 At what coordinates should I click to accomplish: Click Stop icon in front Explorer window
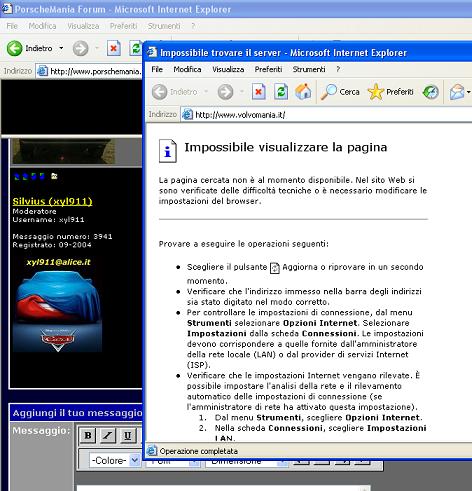pos(258,92)
